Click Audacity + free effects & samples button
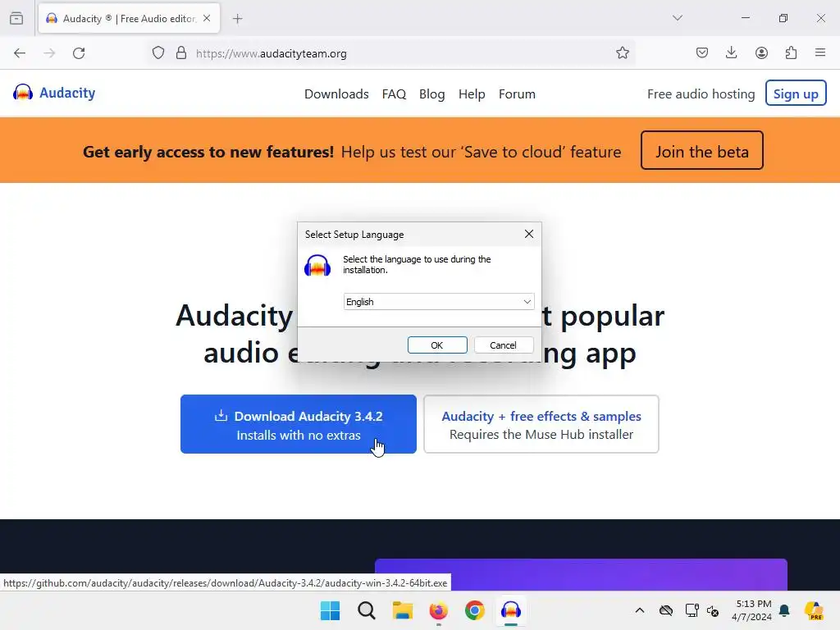The width and height of the screenshot is (840, 630). coord(541,424)
